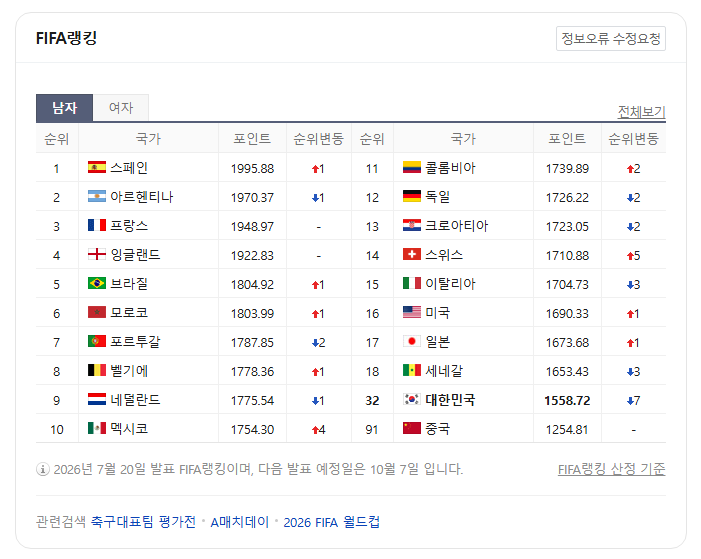701x559 pixels.
Task: Click the country name 아르헨티나
Action: (142, 197)
